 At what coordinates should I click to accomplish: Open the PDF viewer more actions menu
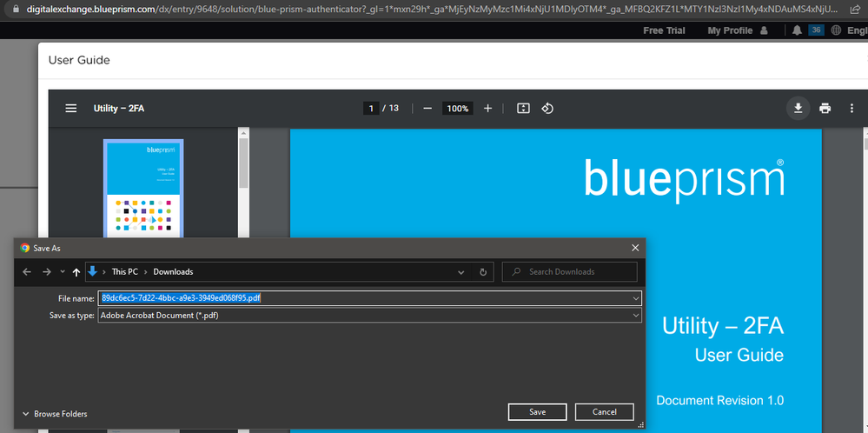(852, 109)
